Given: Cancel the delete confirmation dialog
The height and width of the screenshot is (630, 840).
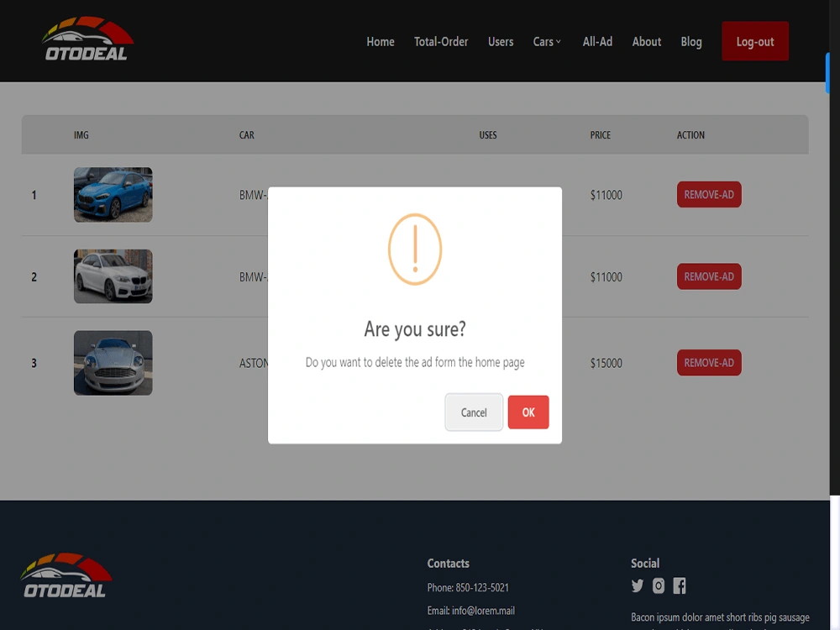Looking at the screenshot, I should coord(474,412).
